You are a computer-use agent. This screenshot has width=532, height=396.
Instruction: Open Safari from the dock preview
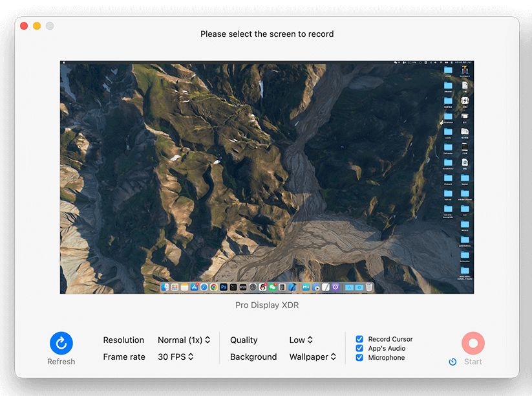click(203, 287)
